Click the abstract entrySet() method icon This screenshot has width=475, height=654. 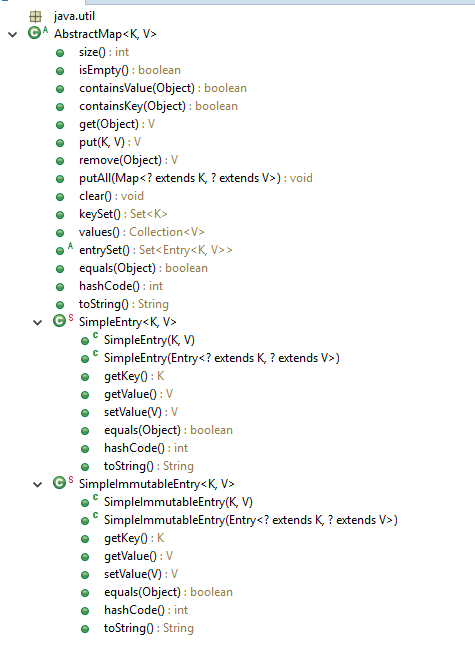[64, 249]
